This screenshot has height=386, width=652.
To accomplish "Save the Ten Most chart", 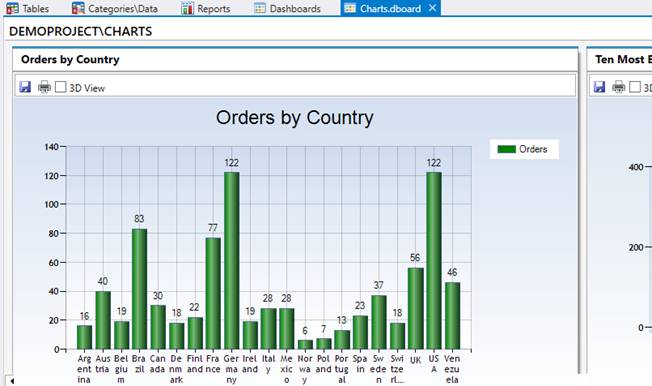I will tap(599, 87).
